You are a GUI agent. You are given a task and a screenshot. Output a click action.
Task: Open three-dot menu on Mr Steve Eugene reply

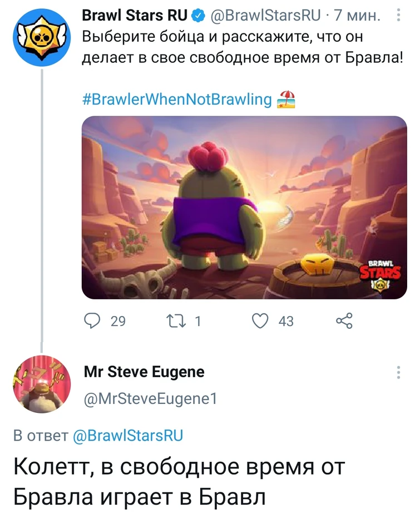(x=398, y=373)
